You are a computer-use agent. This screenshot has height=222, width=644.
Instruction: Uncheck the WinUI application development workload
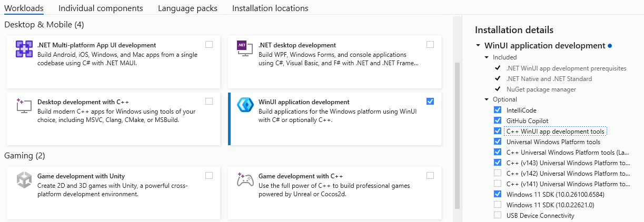(430, 102)
